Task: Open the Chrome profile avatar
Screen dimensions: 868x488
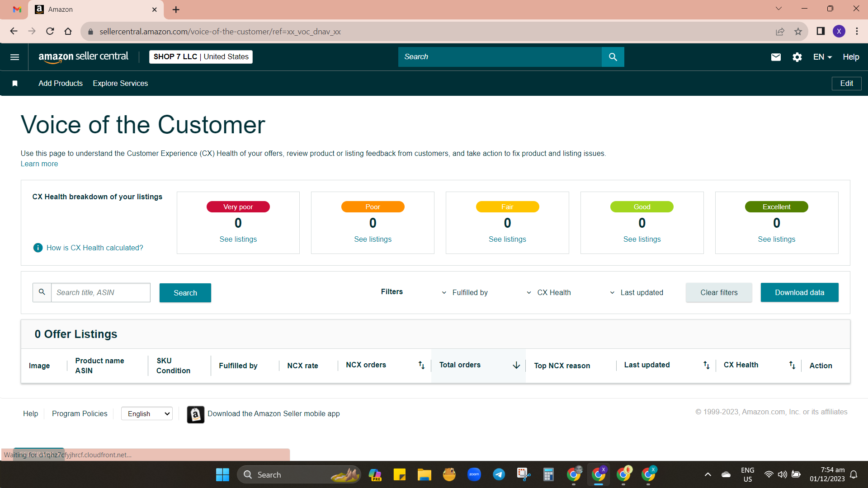Action: tap(839, 31)
